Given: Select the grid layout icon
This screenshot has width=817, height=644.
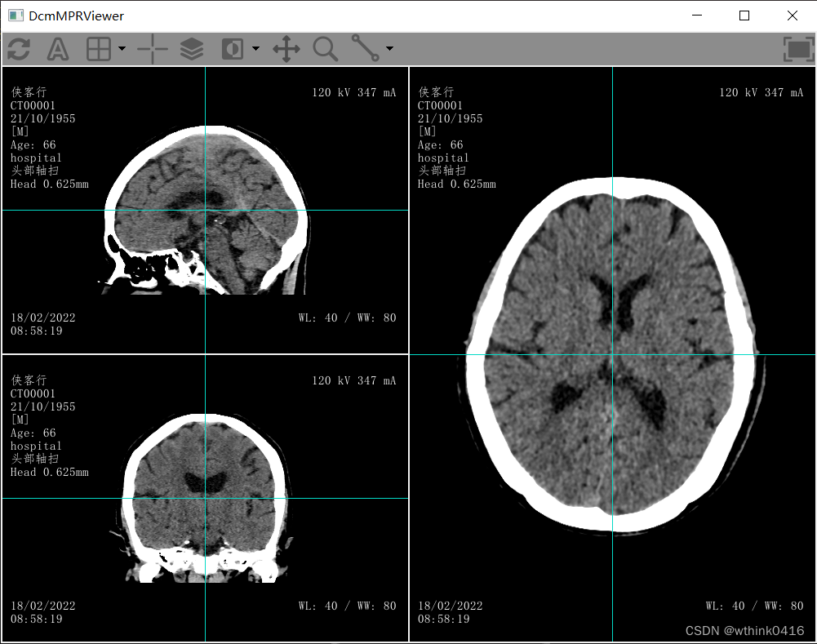Looking at the screenshot, I should pos(99,49).
